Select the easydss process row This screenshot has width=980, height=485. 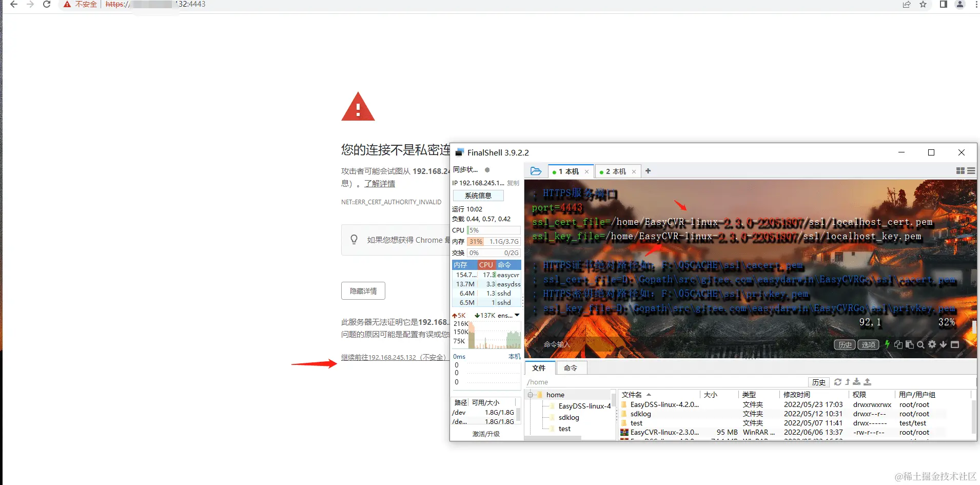pyautogui.click(x=486, y=284)
